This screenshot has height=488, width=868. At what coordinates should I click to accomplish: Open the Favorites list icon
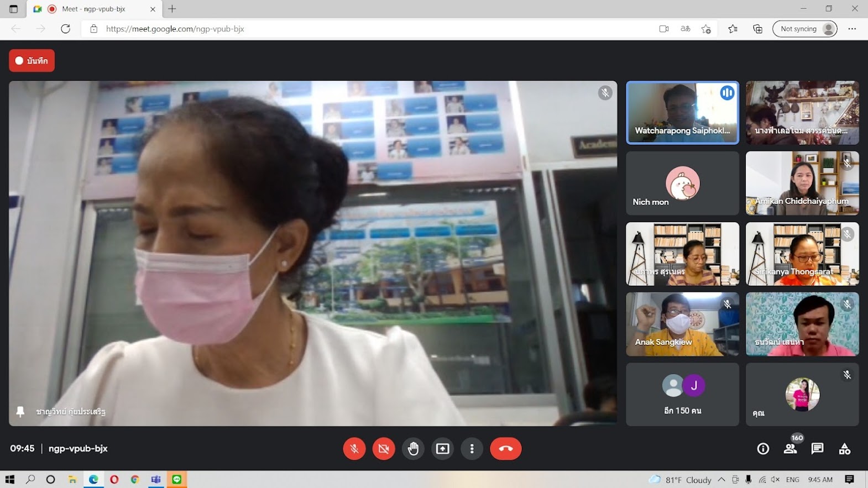coord(733,29)
